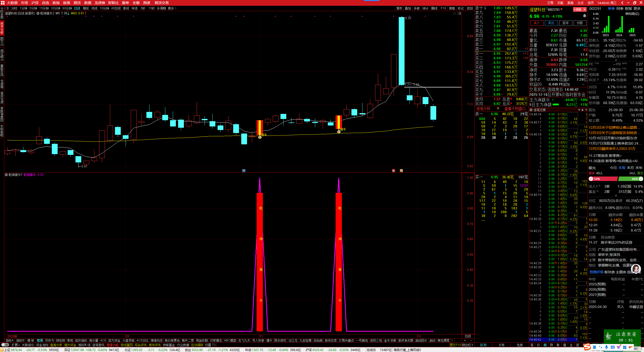Open the dropdown arrow next to +自选
This screenshot has width=644, height=352.
point(585,9)
